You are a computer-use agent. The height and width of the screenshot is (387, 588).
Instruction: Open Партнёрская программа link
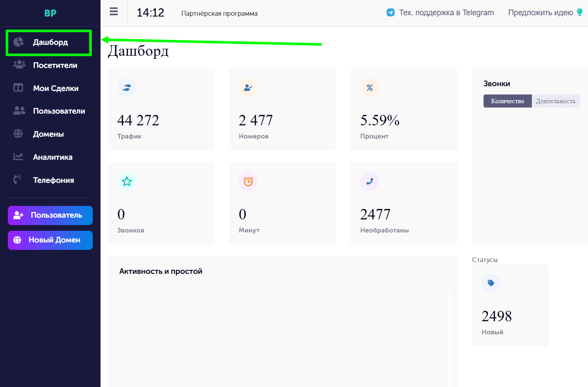pos(219,13)
